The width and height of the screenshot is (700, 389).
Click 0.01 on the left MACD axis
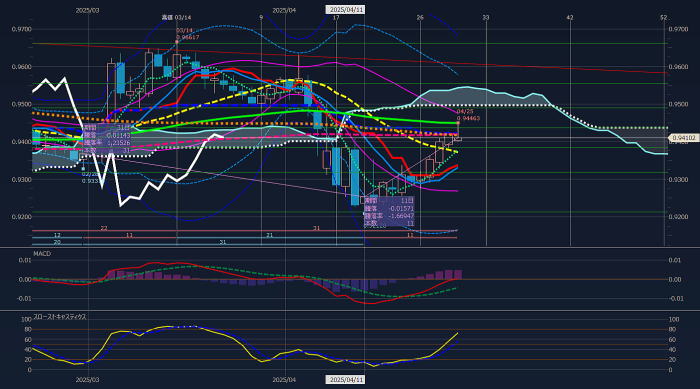pyautogui.click(x=26, y=260)
